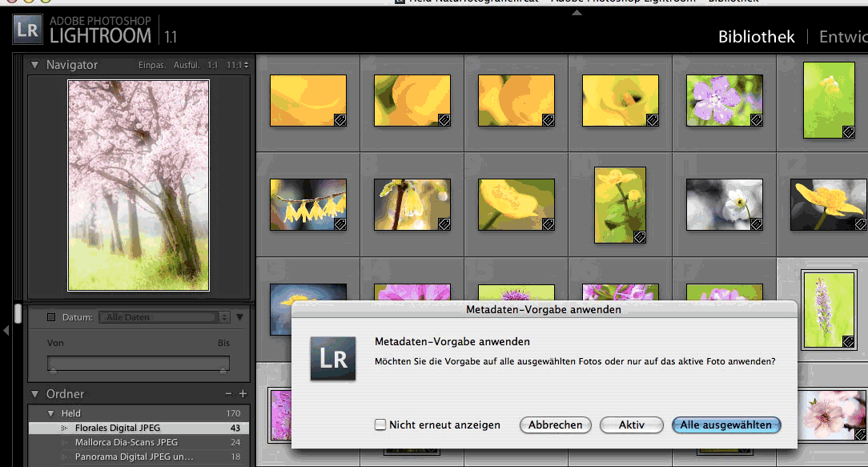Select Mallorca Dia-Scans JPEG folder
This screenshot has width=868, height=467.
tap(139, 442)
